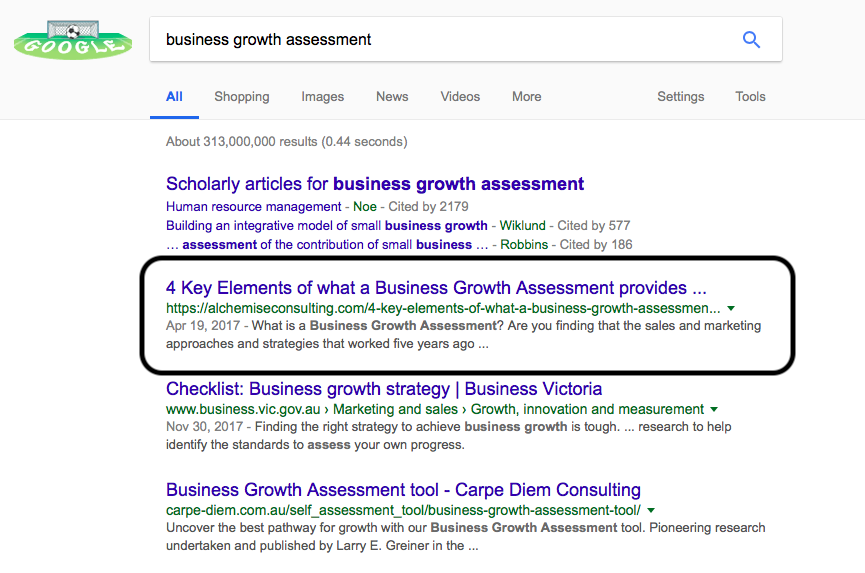The image size is (865, 573).
Task: Expand the arrow beside carpe-diem.com.au URL
Action: (651, 510)
